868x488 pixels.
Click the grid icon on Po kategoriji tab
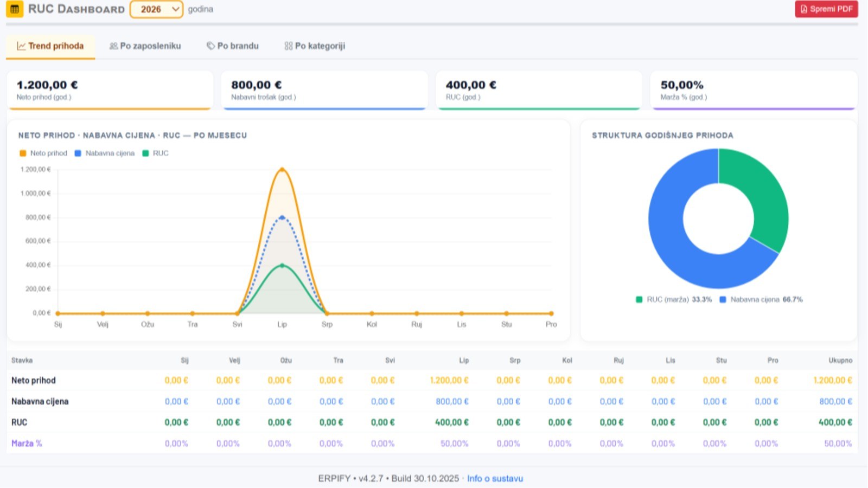point(289,46)
